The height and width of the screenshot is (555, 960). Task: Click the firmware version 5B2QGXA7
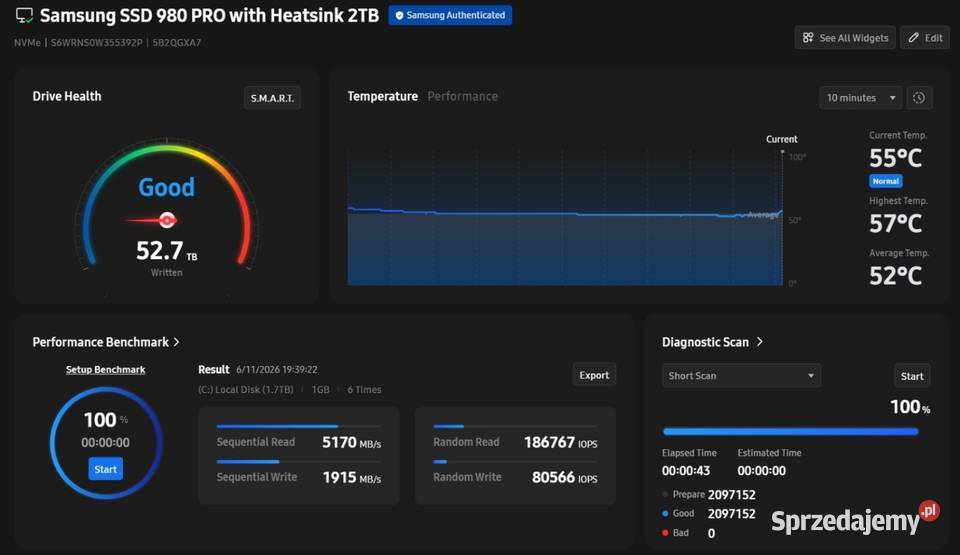click(x=176, y=42)
